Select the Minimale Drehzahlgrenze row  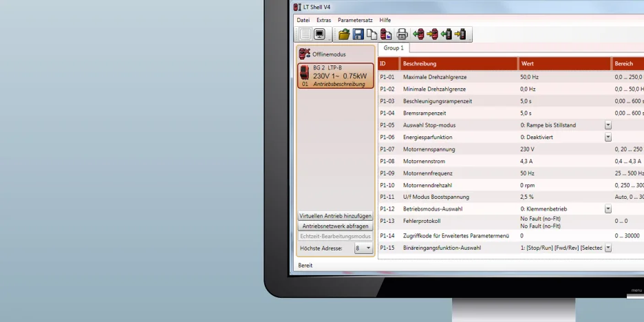511,89
